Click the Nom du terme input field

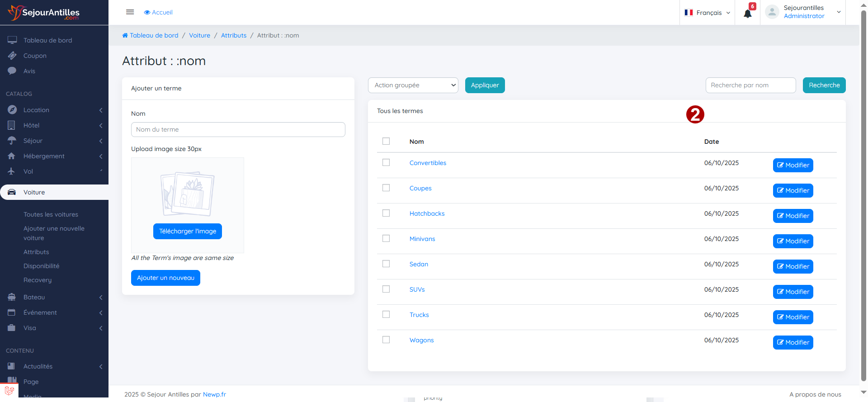click(x=238, y=129)
